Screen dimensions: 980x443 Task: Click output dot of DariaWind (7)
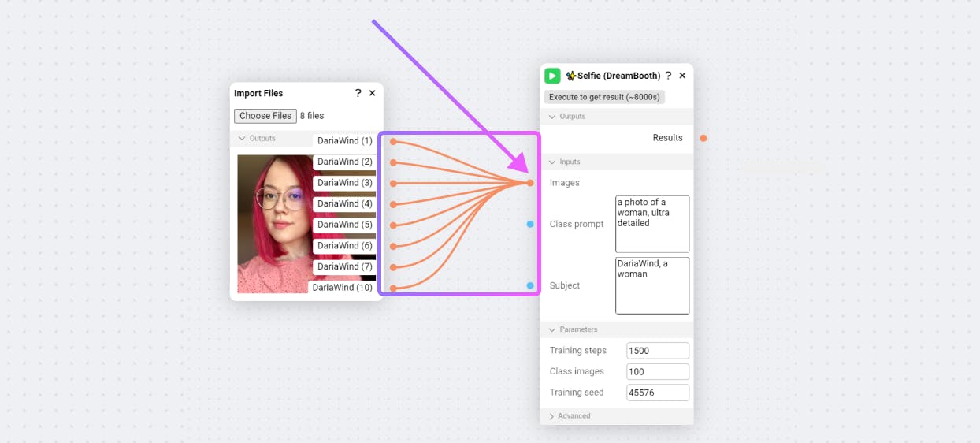(393, 267)
